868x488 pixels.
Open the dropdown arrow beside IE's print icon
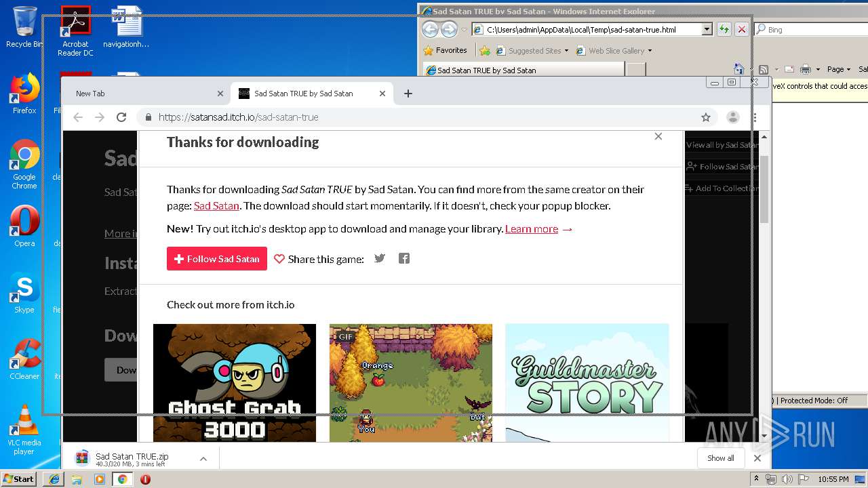tap(818, 69)
